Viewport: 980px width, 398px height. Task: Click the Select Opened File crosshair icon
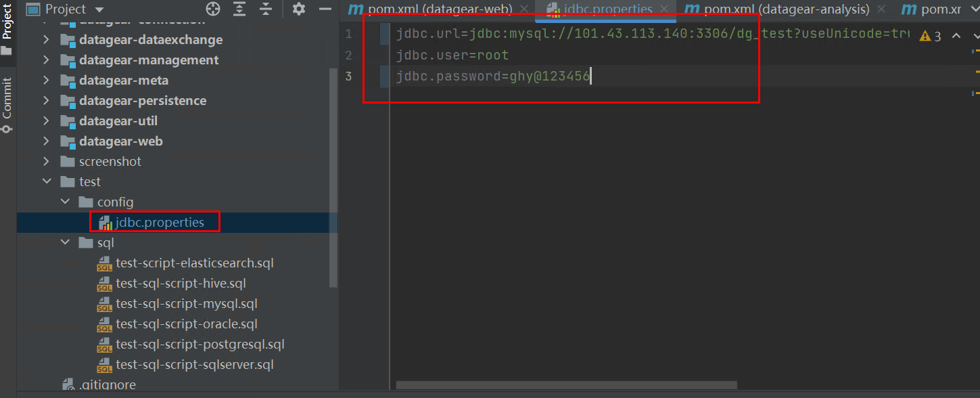click(213, 9)
